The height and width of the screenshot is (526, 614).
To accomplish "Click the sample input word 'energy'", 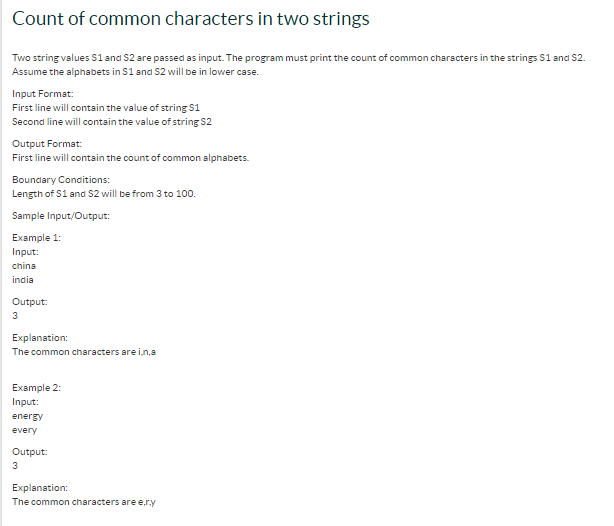I will click(27, 415).
